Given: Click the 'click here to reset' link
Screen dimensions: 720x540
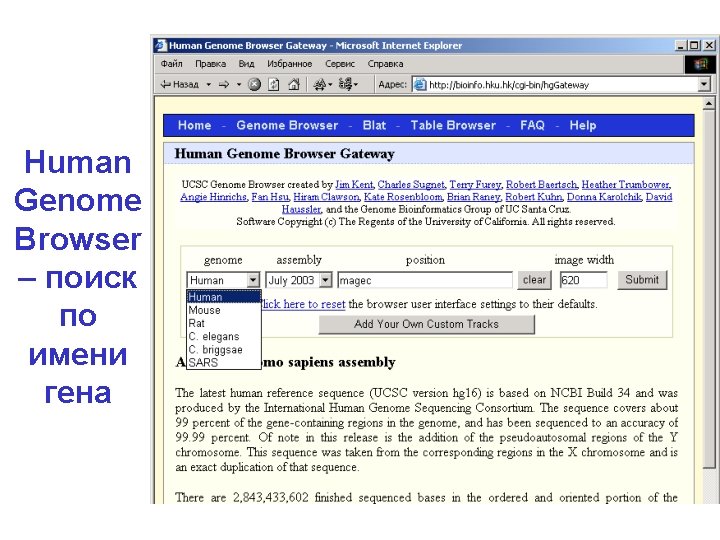Looking at the screenshot, I should 303,304.
